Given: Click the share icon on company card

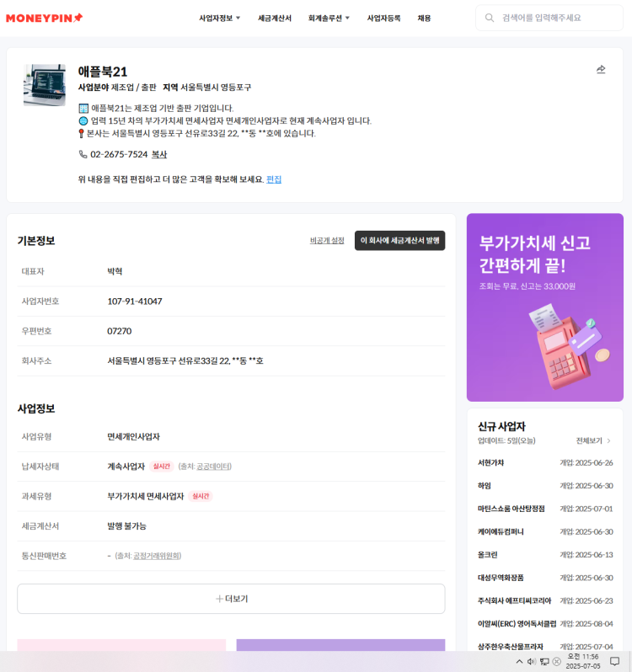Looking at the screenshot, I should (x=601, y=70).
